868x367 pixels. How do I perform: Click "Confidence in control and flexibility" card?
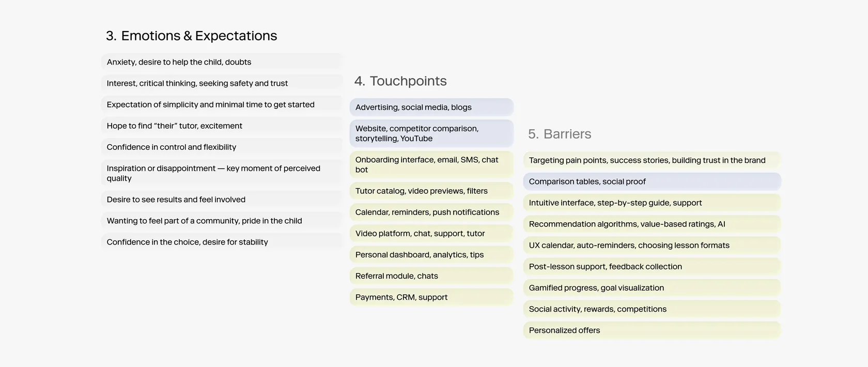[x=222, y=147]
